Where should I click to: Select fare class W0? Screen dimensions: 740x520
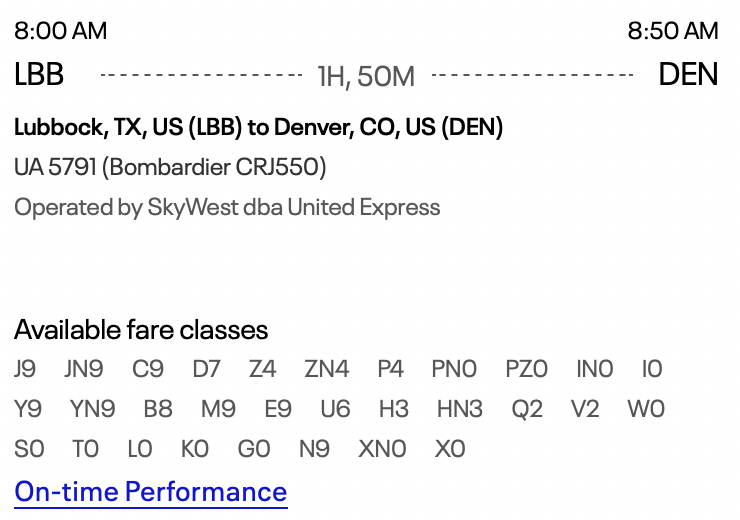click(646, 409)
